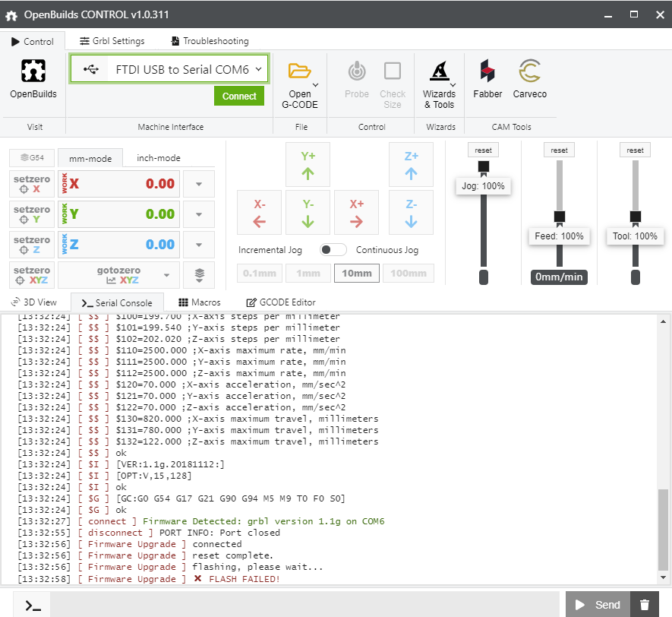The width and height of the screenshot is (672, 617).
Task: Jog X+ with the right arrow
Action: (x=356, y=213)
